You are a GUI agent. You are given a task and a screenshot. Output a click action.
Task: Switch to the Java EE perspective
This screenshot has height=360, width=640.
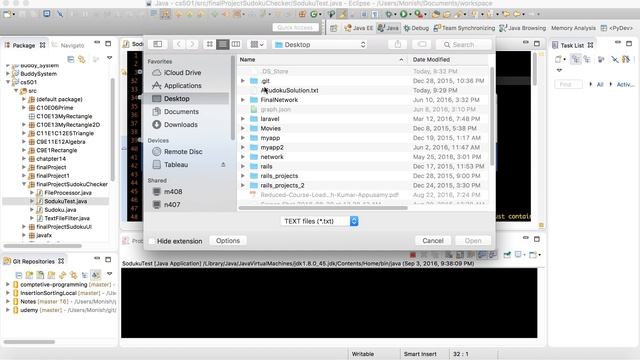point(359,28)
